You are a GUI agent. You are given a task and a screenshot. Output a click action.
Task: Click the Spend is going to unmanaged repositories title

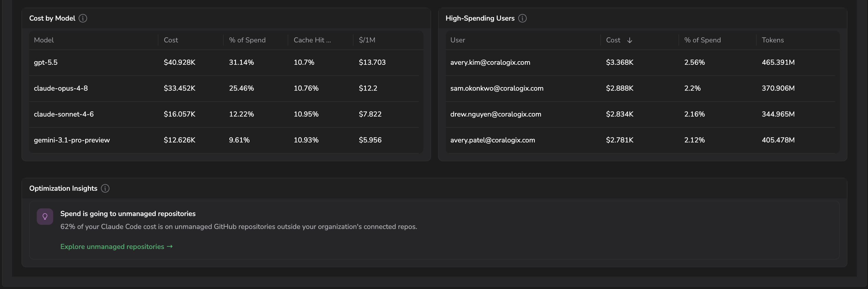[x=128, y=214]
